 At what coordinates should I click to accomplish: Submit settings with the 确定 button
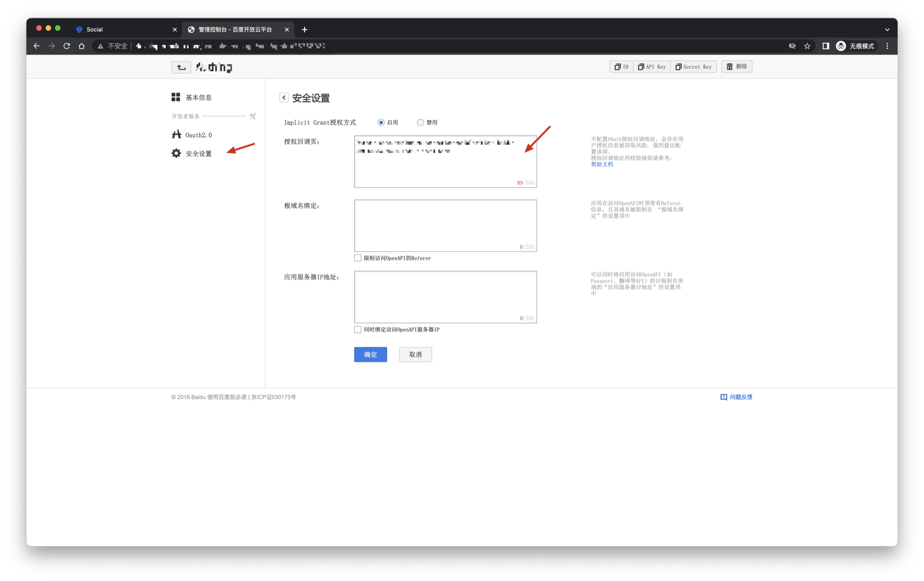(x=370, y=354)
